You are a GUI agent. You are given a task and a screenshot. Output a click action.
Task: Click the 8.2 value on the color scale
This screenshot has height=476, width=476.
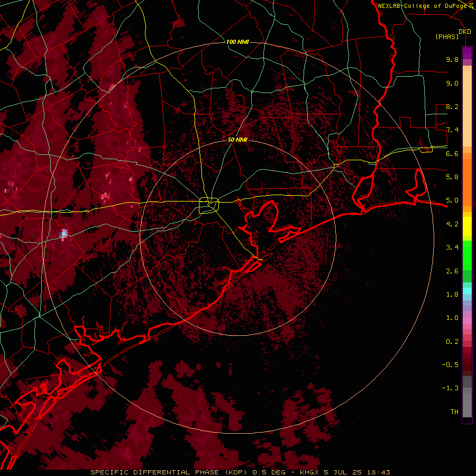pos(452,106)
